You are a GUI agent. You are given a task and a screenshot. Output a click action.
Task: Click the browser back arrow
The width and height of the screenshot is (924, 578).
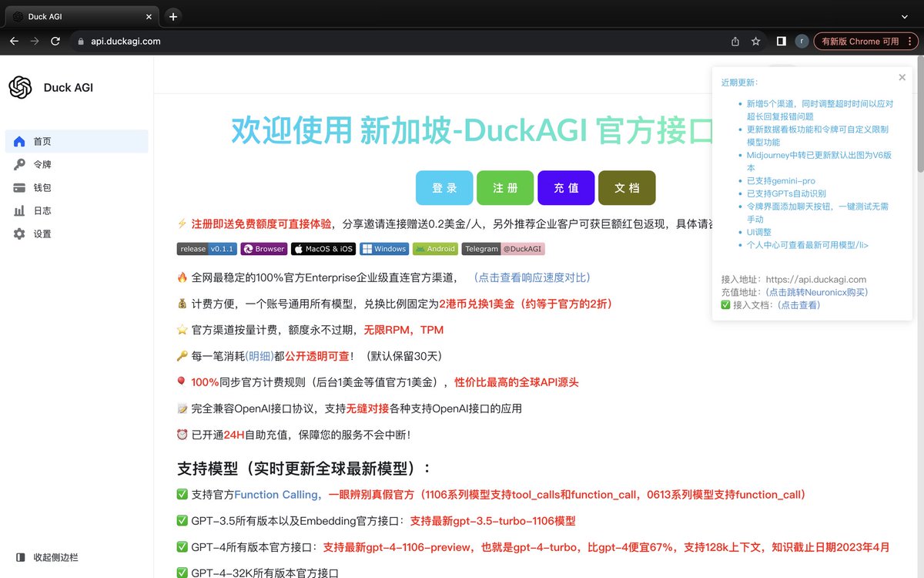(14, 41)
